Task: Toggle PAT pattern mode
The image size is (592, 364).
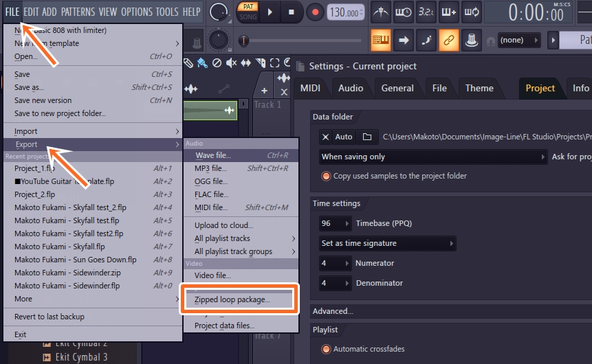Action: point(248,6)
